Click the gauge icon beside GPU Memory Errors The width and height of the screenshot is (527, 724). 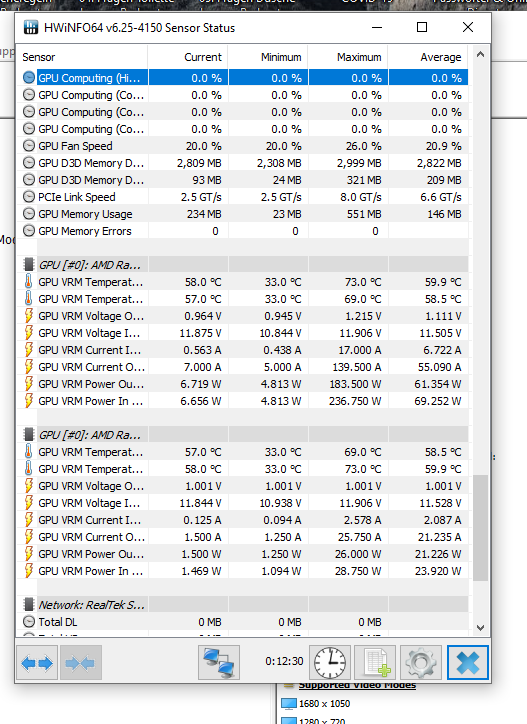point(29,231)
